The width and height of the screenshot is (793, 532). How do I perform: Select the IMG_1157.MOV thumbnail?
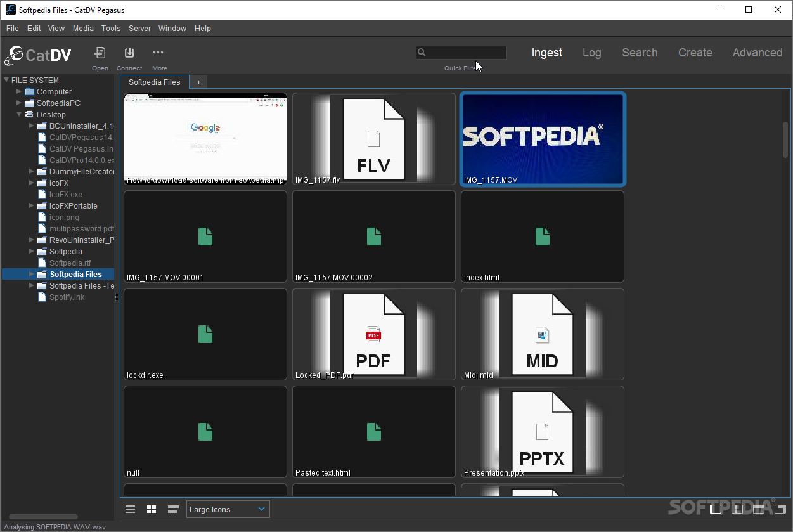(x=543, y=139)
